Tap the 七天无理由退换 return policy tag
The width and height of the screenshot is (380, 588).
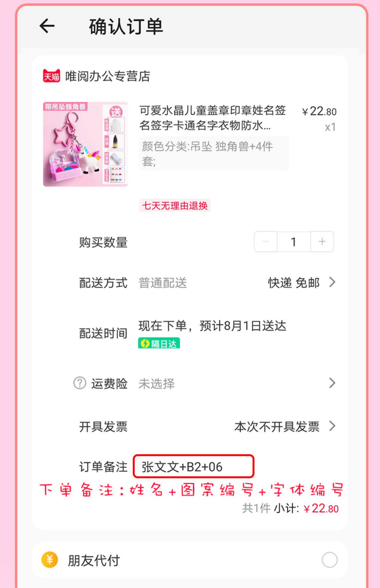(x=175, y=205)
